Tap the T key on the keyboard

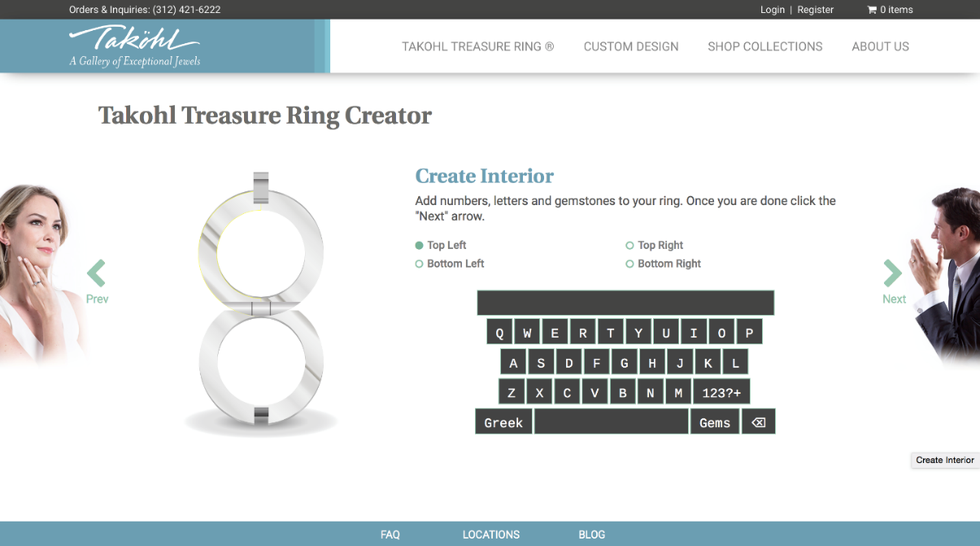pos(611,332)
